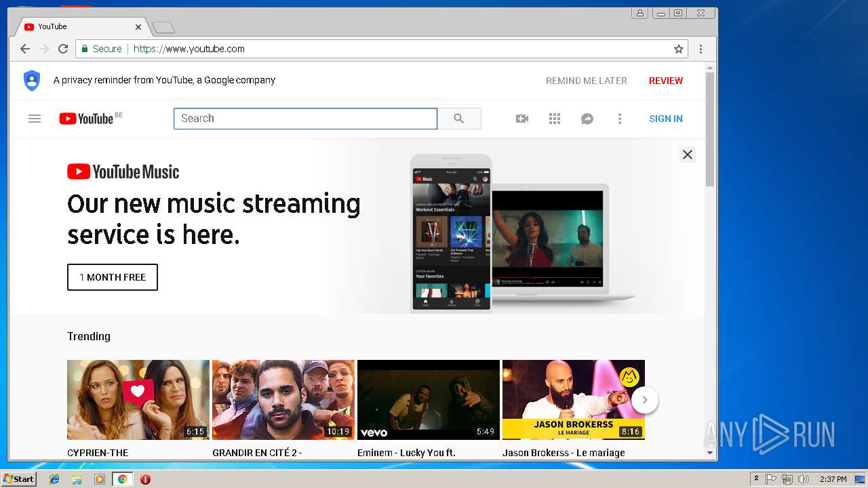
Task: Click the taskbar clock 2:37 PM
Action: click(x=833, y=479)
